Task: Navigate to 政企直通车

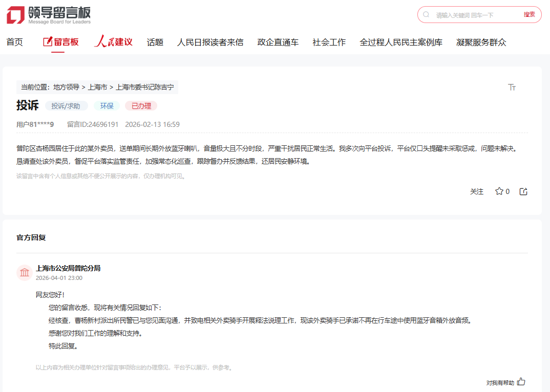Action: (x=278, y=42)
